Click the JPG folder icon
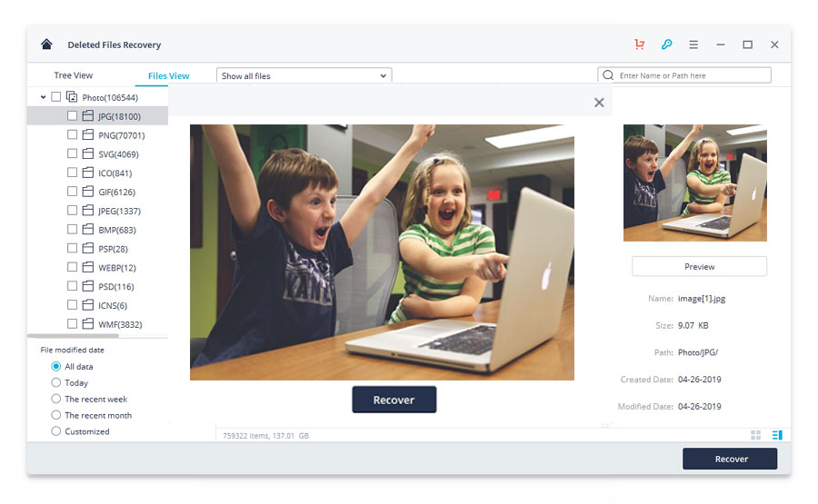The height and width of the screenshot is (504, 818). [88, 115]
